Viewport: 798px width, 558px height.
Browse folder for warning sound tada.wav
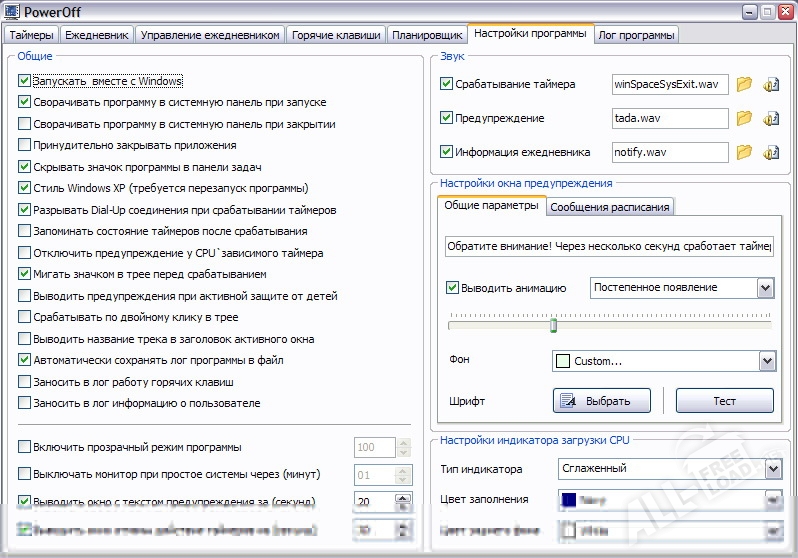pos(744,119)
